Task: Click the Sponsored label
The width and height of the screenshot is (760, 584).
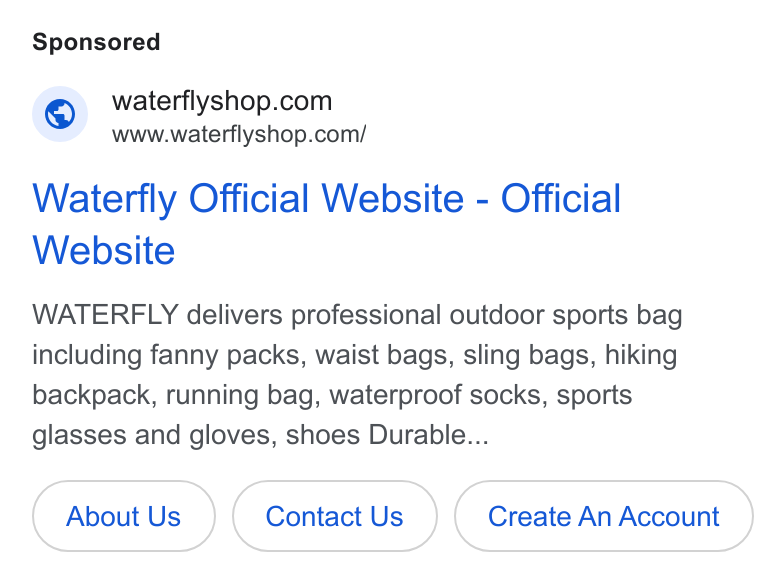Action: (96, 42)
